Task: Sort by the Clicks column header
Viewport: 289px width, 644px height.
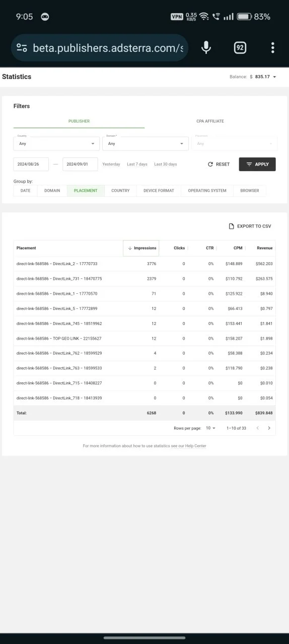Action: pyautogui.click(x=179, y=248)
